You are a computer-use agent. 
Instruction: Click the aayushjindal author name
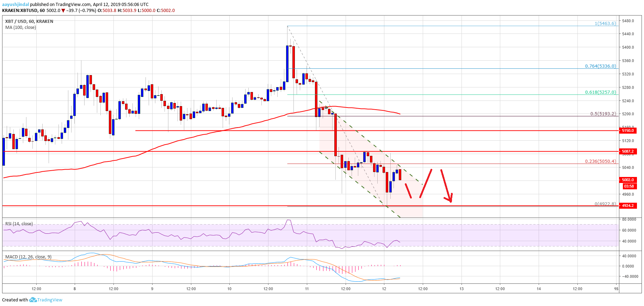(x=16, y=5)
